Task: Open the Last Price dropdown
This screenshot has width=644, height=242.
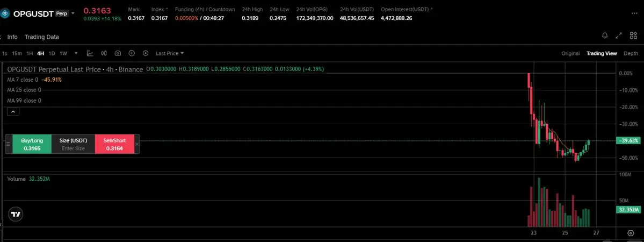Action: coord(170,53)
